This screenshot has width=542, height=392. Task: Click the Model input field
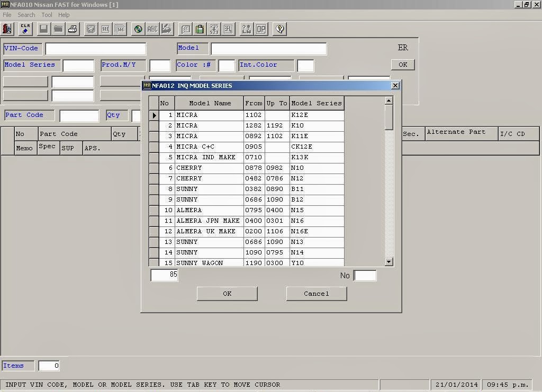[268, 49]
